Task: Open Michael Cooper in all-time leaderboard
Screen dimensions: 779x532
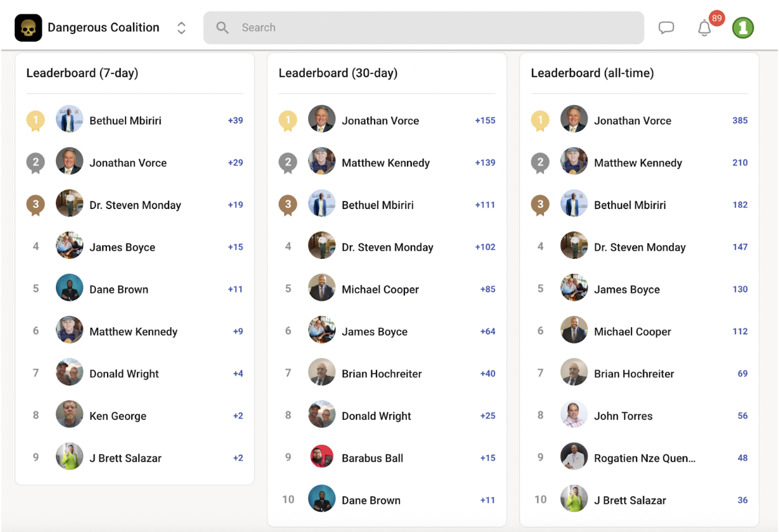Action: pos(632,332)
